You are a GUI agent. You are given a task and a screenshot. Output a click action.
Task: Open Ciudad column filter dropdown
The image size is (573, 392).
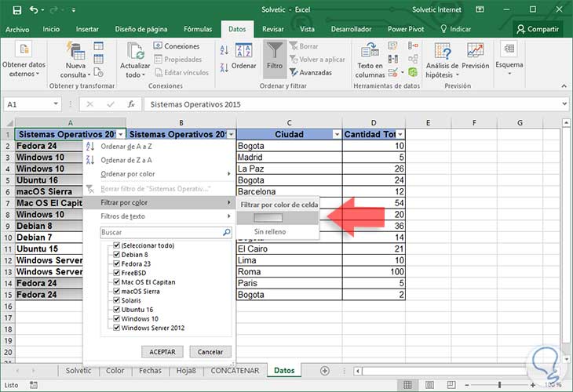point(337,135)
